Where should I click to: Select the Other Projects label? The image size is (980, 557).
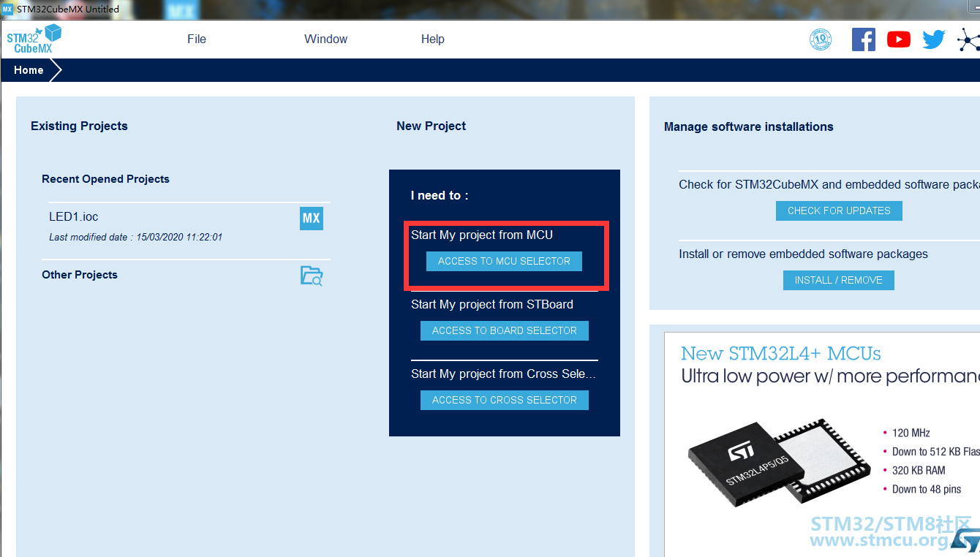coord(80,275)
